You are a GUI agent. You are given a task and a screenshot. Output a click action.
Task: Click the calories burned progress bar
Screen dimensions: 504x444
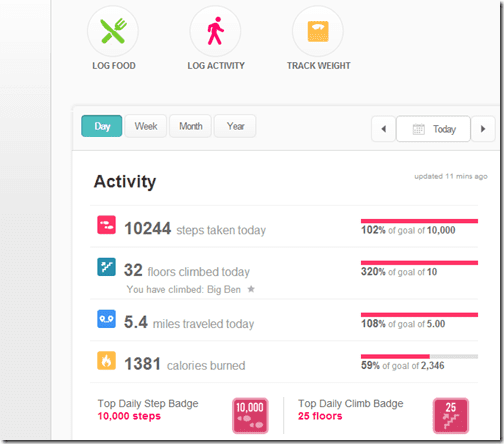(x=419, y=356)
